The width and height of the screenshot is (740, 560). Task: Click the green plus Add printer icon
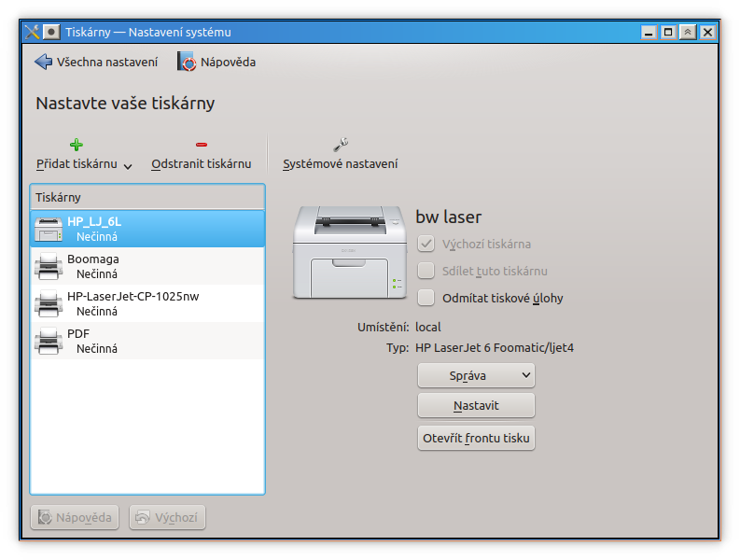click(x=77, y=145)
